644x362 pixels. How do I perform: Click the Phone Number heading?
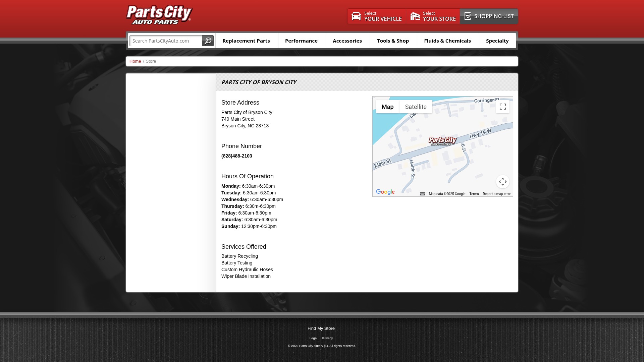point(241,146)
